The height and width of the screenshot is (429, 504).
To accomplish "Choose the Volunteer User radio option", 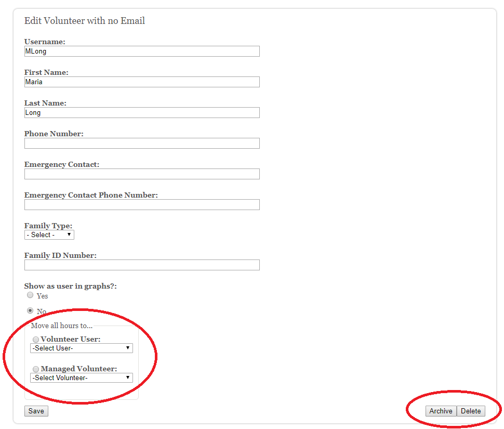I will click(36, 340).
